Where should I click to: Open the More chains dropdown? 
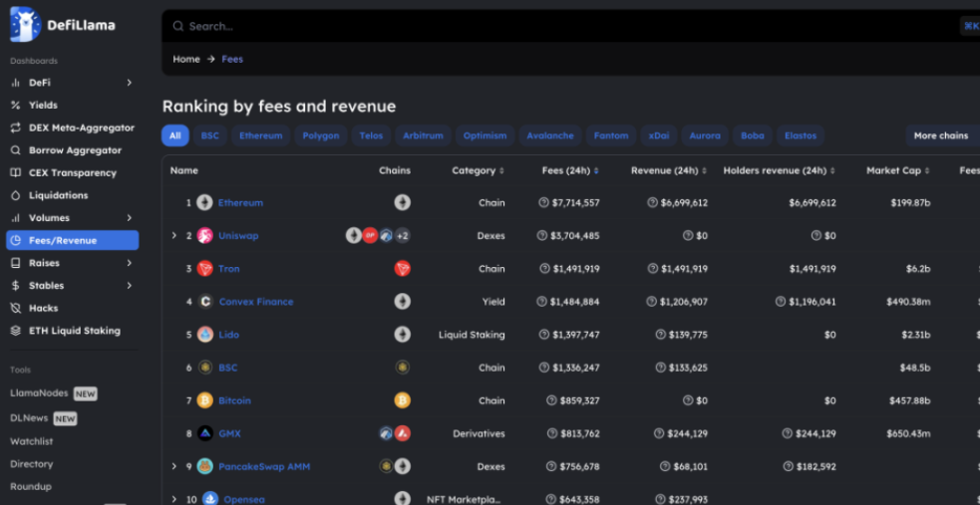pos(940,135)
